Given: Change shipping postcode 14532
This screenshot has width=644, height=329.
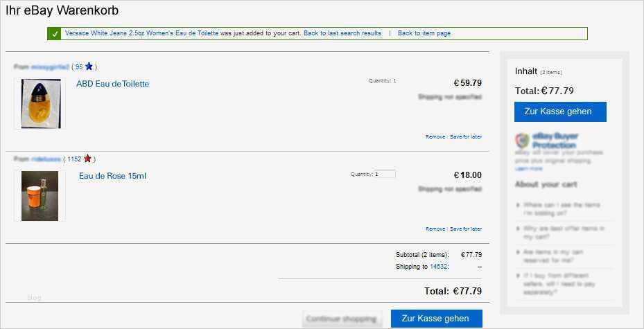Looking at the screenshot, I should click(438, 267).
